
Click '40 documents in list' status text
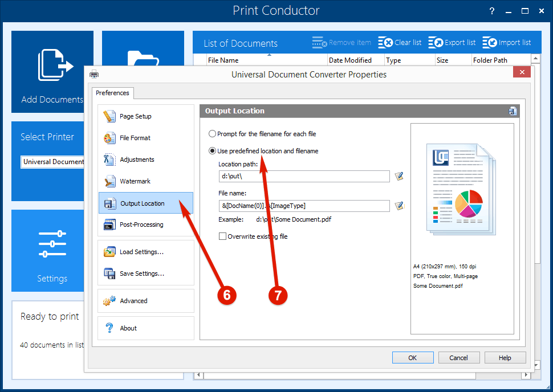(x=52, y=345)
